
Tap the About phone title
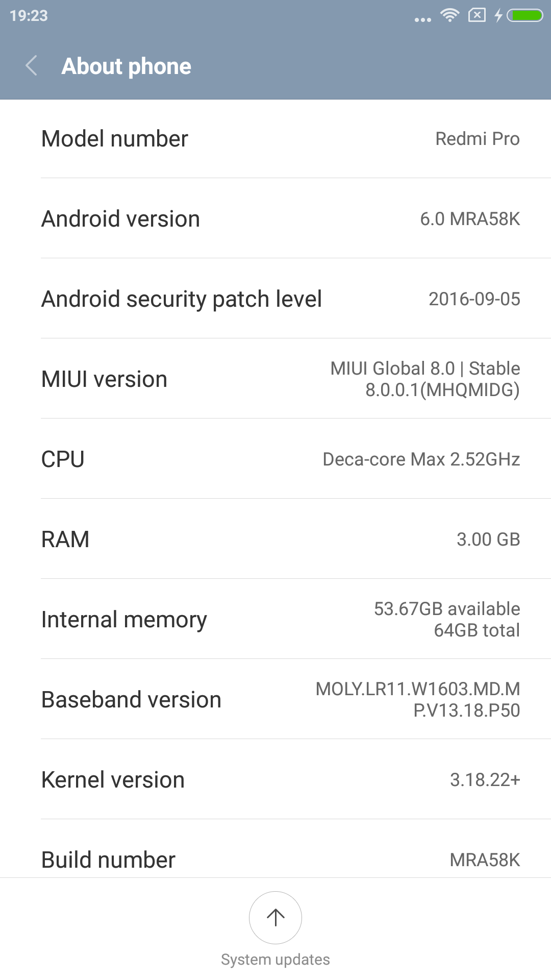coord(127,66)
